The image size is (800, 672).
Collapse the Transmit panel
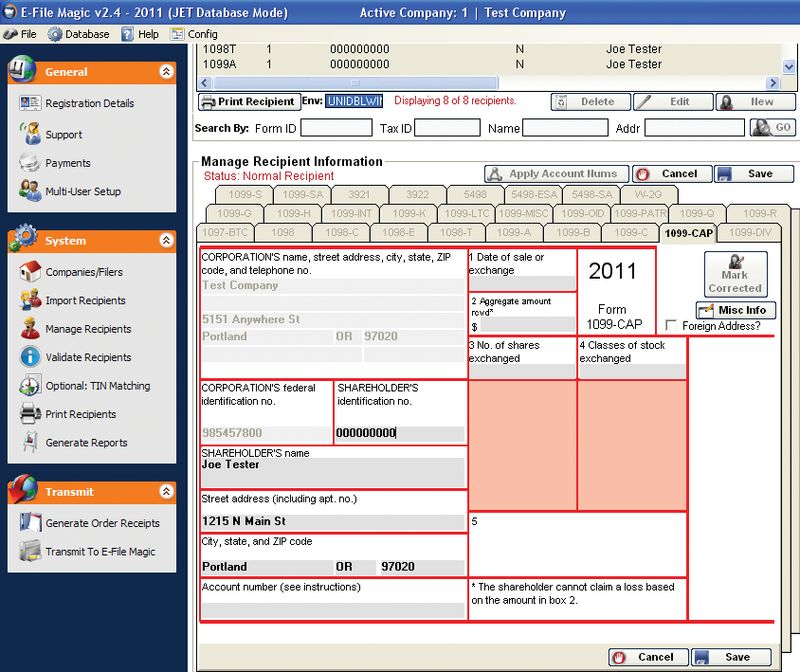click(x=166, y=492)
